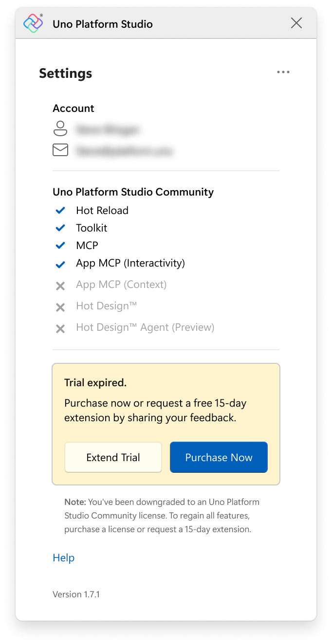Click the Version 1.7.1 label
Image resolution: width=332 pixels, height=644 pixels.
point(76,594)
